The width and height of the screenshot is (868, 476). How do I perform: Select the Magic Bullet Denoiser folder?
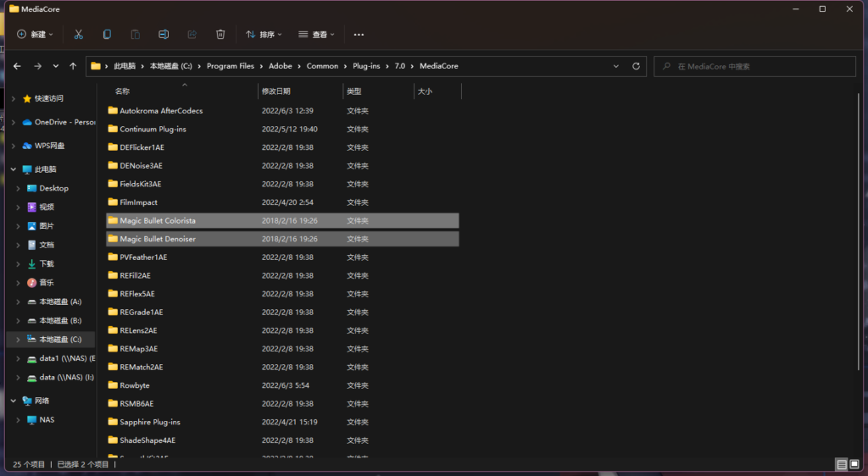[282, 239]
